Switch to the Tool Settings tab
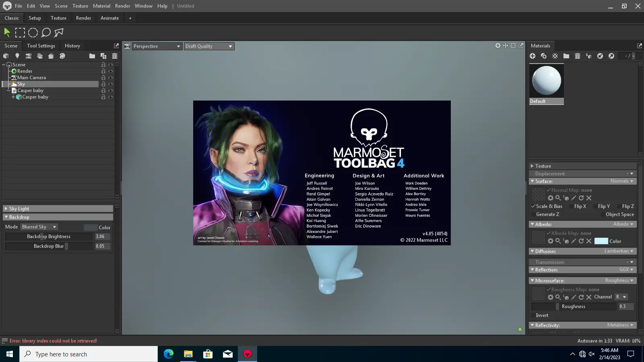 click(x=41, y=46)
